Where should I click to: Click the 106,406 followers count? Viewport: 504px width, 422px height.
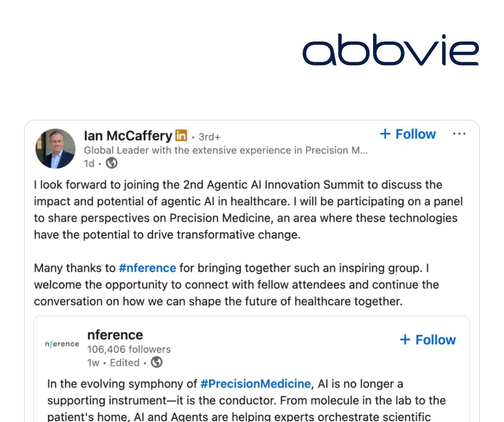129,349
